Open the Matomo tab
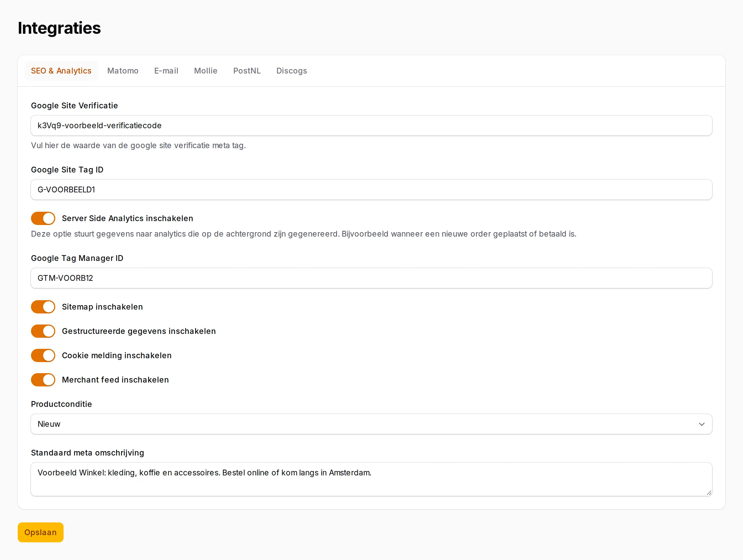743x560 pixels. click(x=123, y=71)
